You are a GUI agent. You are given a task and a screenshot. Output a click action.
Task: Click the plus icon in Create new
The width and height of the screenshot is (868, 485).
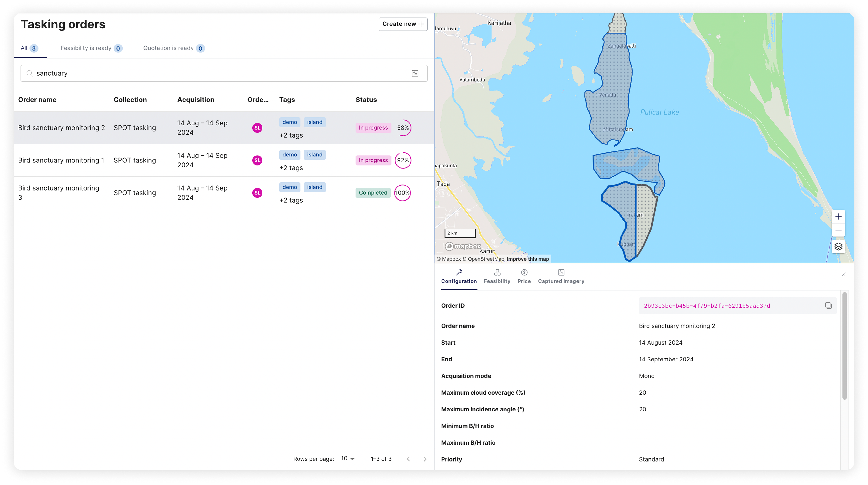pos(421,24)
